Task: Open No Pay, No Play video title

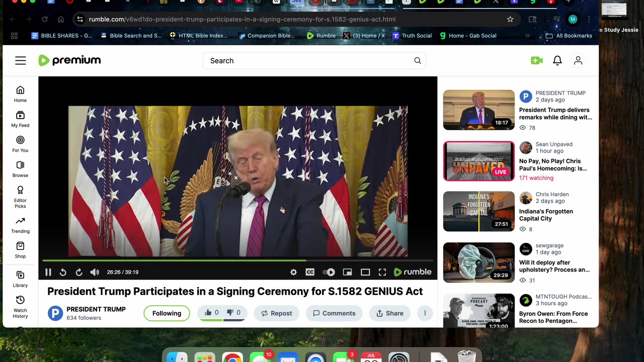Action: (x=553, y=164)
